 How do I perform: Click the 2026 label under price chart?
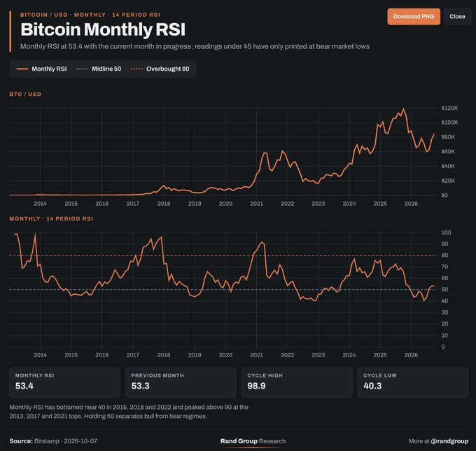coord(411,204)
